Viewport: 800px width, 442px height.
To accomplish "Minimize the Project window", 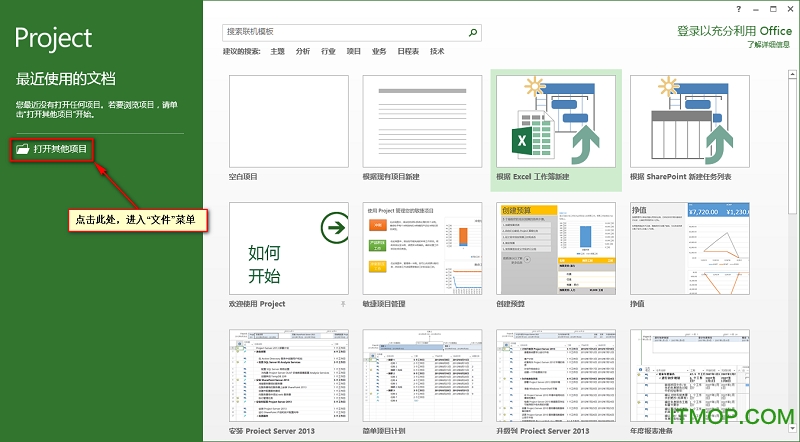I will [x=756, y=9].
